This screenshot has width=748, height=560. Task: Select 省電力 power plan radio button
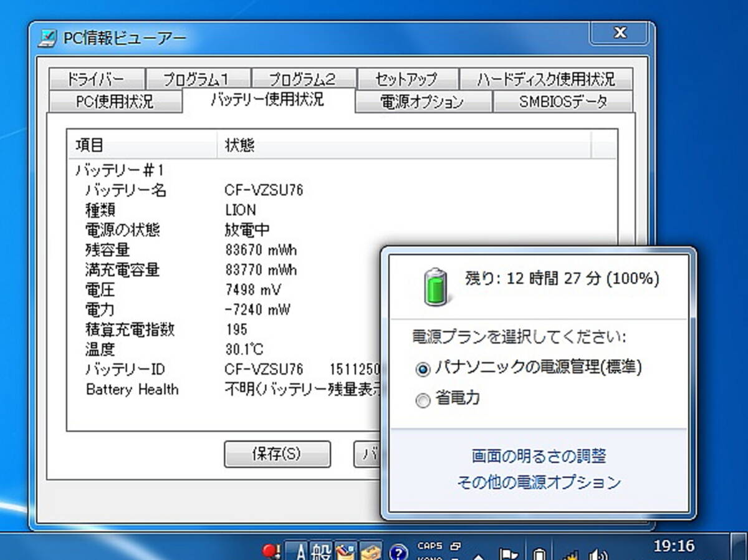point(423,401)
